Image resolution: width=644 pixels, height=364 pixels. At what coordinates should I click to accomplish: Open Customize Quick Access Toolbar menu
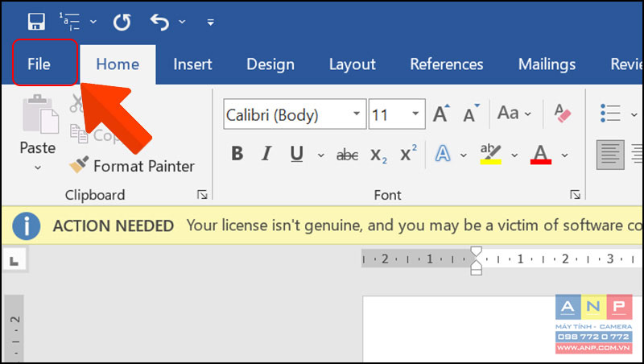point(210,23)
